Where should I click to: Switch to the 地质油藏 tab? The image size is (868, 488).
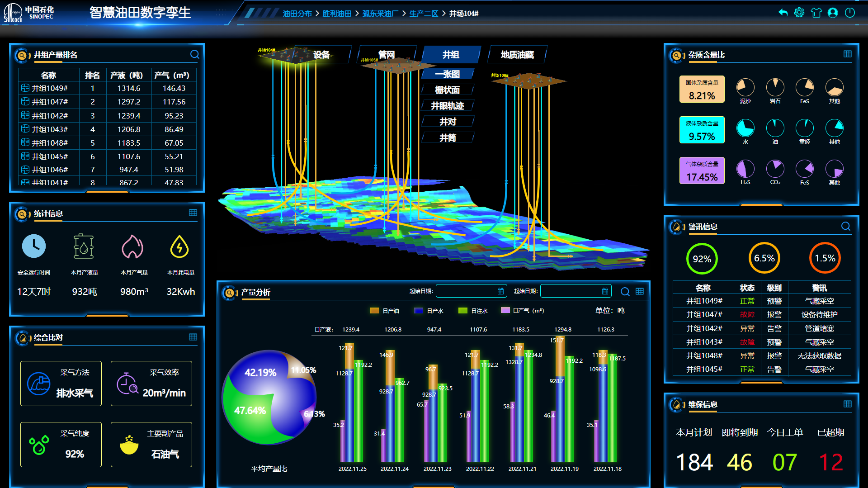[x=517, y=55]
